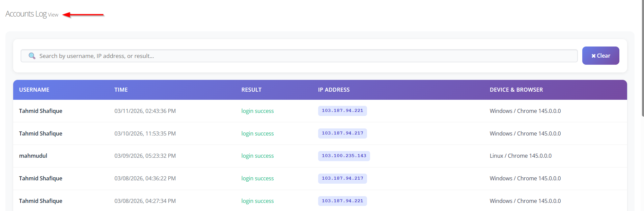This screenshot has width=644, height=211.
Task: Click the mahmudul username entry
Action: pyautogui.click(x=33, y=156)
